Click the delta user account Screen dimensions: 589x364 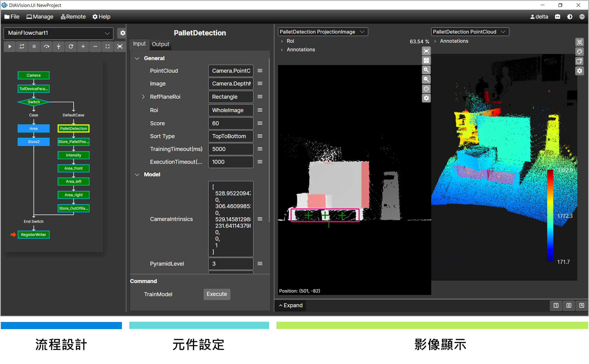pyautogui.click(x=539, y=17)
